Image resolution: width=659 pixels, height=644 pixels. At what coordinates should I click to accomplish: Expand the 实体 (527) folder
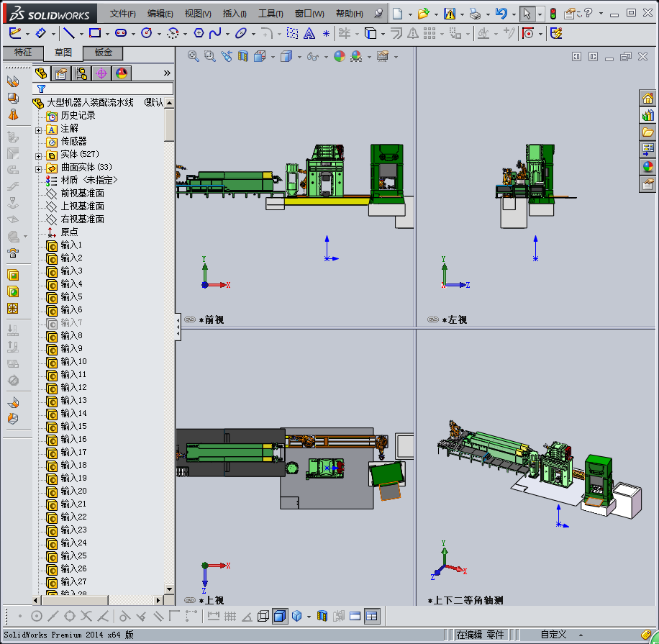tap(39, 155)
